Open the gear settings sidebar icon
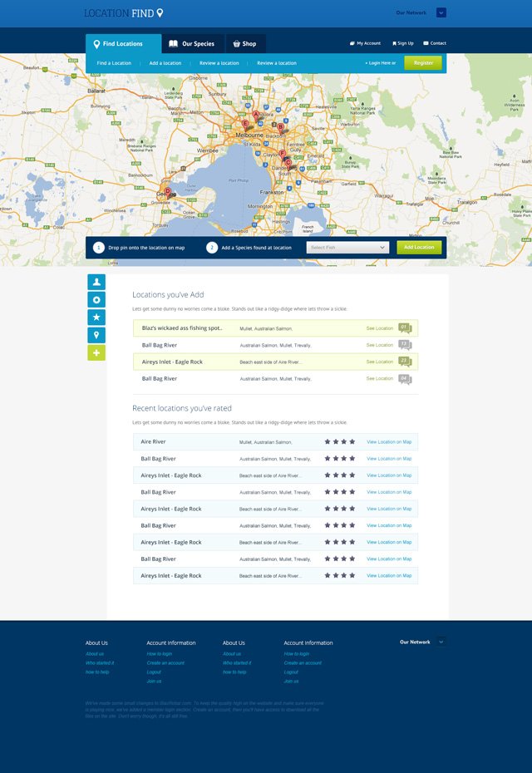 tap(96, 300)
